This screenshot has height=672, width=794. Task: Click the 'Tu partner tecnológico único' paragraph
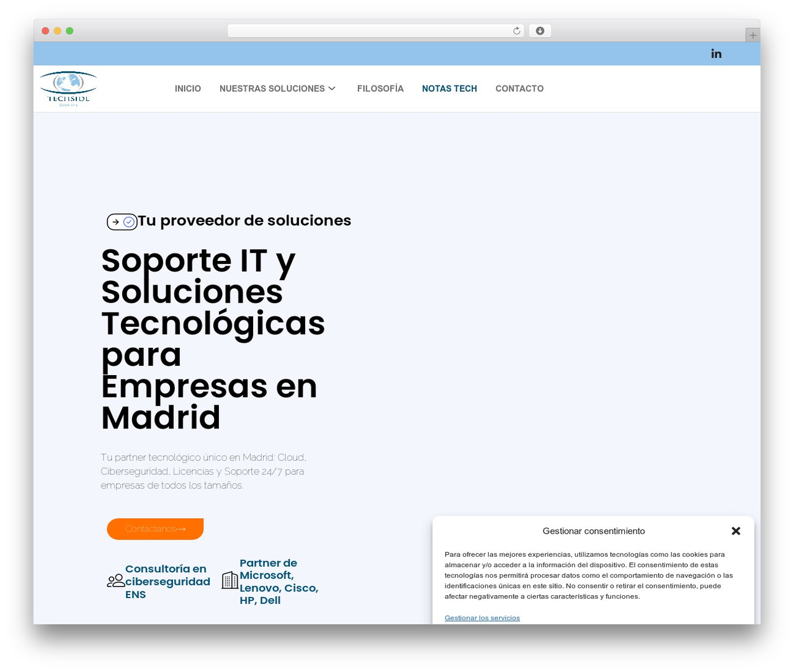[x=203, y=471]
